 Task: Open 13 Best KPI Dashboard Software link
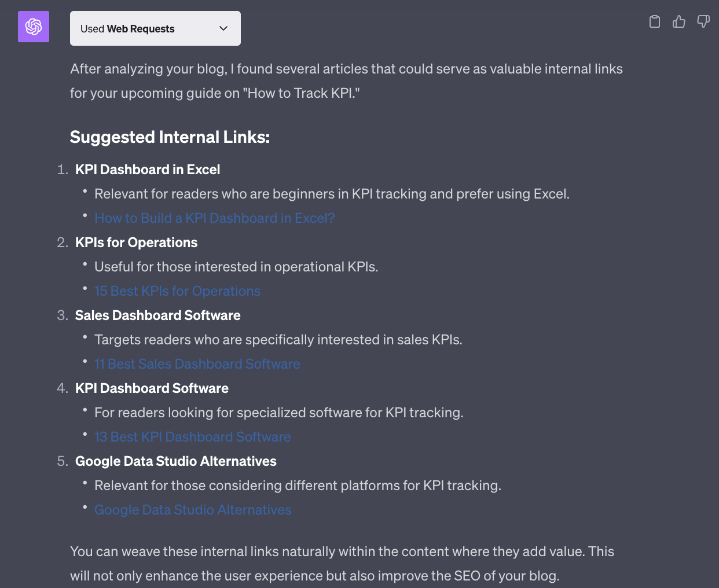pyautogui.click(x=193, y=437)
